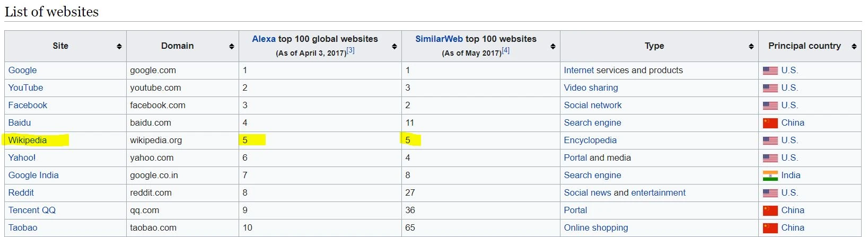The image size is (868, 237).
Task: Sort by Principal country column arrows
Action: click(854, 47)
